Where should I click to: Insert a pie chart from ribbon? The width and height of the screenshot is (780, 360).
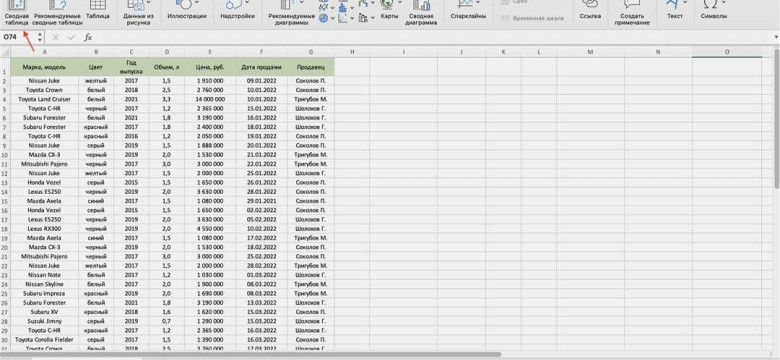coord(323,18)
